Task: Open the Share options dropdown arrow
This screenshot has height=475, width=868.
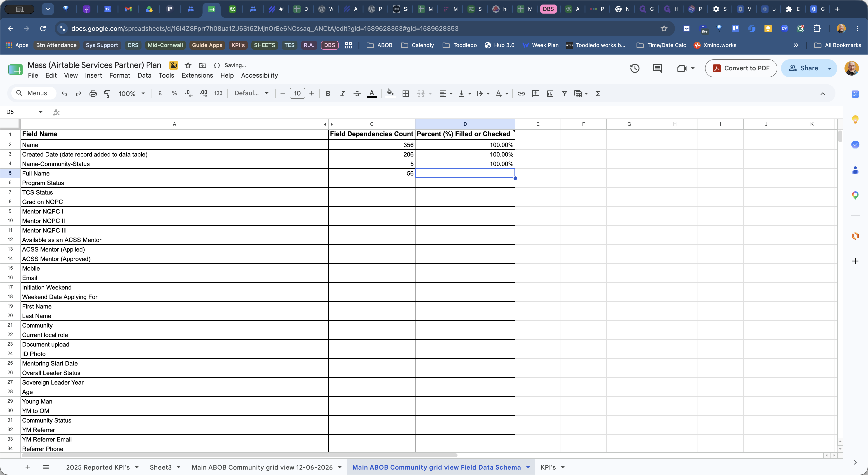Action: point(830,69)
